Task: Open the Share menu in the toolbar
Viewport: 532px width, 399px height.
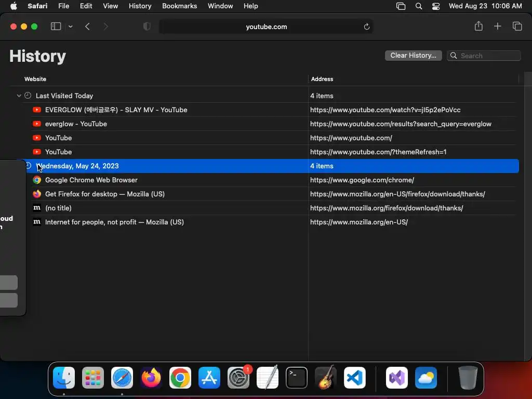Action: coord(478,26)
